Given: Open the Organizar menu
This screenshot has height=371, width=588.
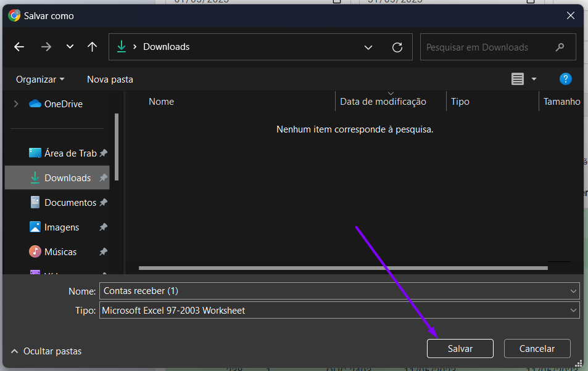Looking at the screenshot, I should click(x=40, y=79).
